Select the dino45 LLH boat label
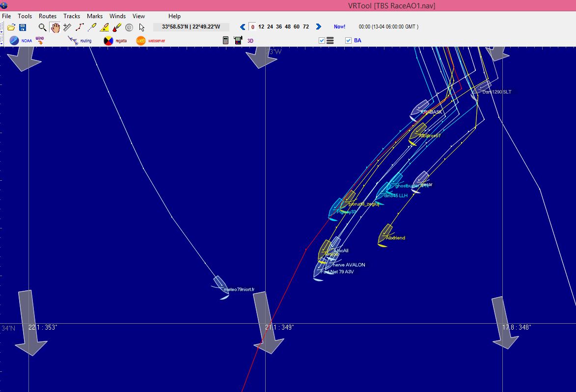This screenshot has width=576, height=392. coord(396,196)
